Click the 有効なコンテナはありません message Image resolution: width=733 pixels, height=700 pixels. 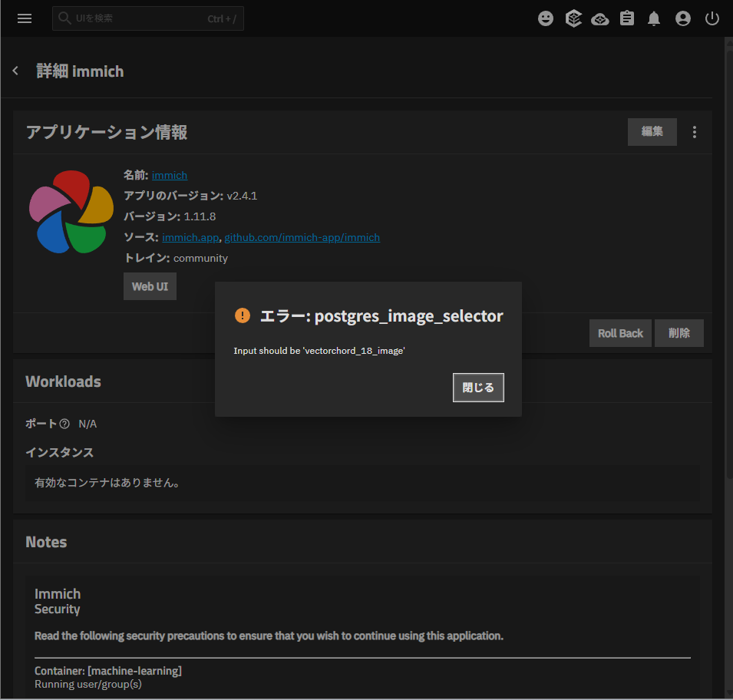(x=108, y=483)
